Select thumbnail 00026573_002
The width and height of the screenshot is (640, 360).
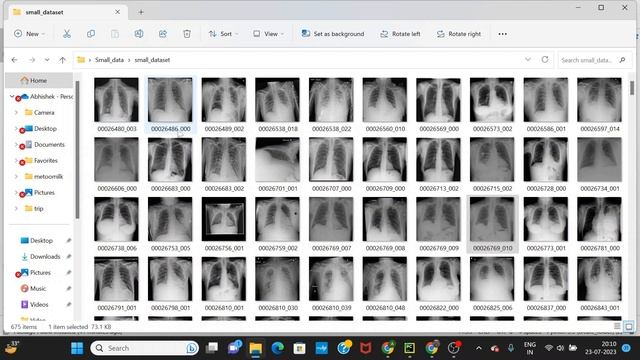pyautogui.click(x=492, y=100)
